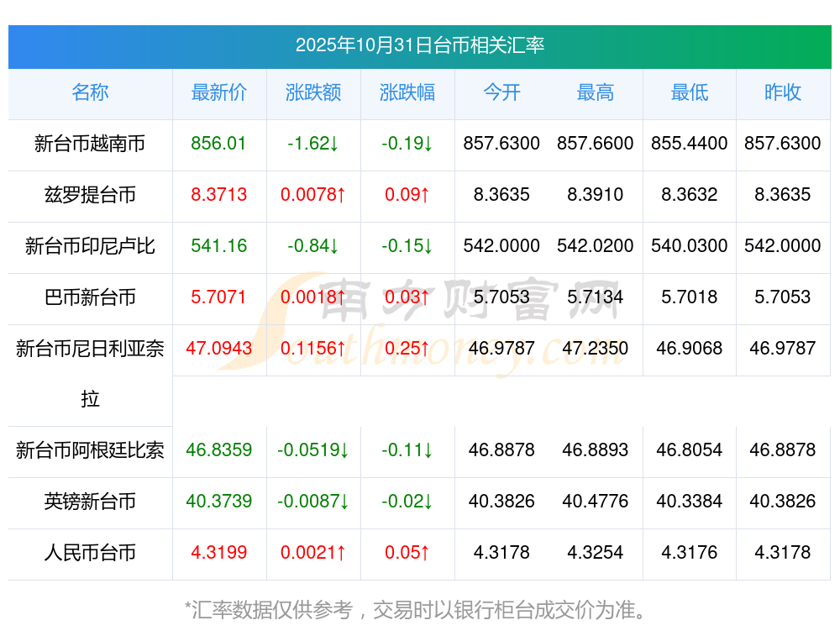Click the 2025年10月31日台币相关汇率 title bar
The height and width of the screenshot is (636, 840).
click(419, 45)
